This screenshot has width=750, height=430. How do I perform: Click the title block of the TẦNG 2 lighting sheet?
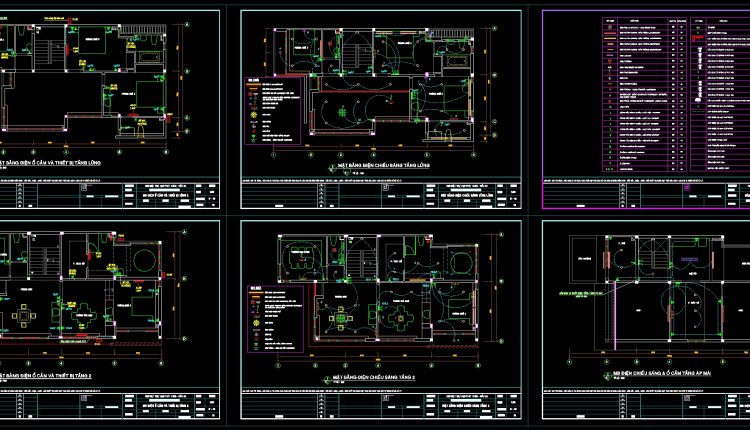(381, 406)
